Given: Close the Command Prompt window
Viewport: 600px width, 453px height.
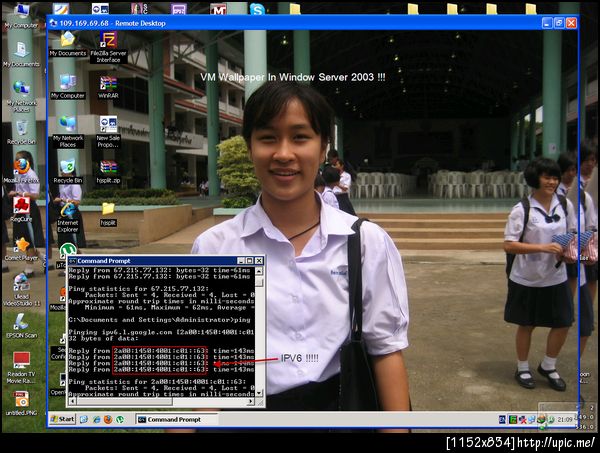Looking at the screenshot, I should tap(259, 261).
